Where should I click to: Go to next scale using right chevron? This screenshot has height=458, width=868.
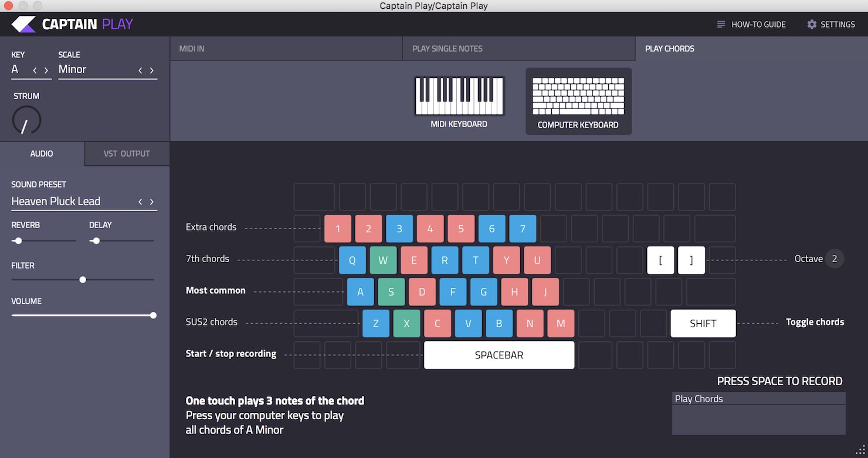(152, 70)
